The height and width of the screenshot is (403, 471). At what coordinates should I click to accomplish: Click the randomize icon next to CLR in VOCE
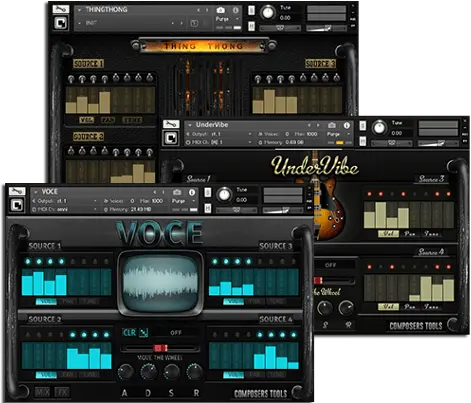click(x=144, y=332)
